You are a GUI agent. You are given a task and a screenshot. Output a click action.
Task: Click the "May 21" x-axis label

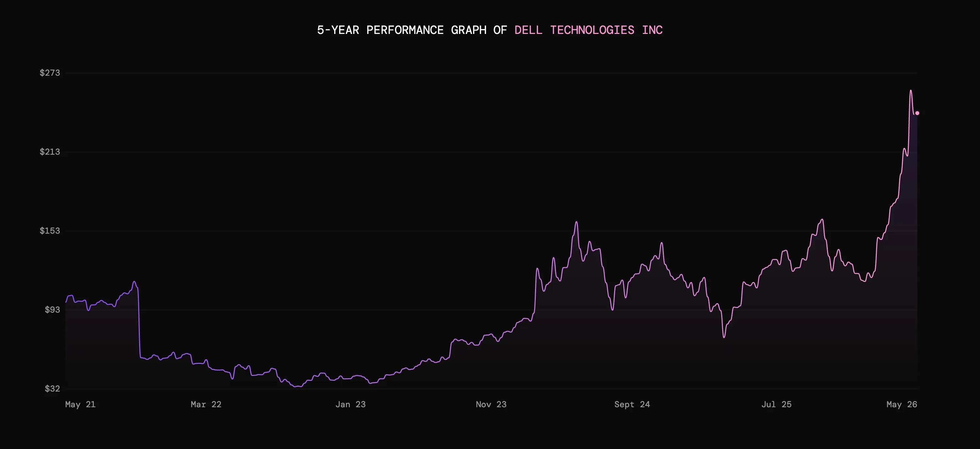(x=80, y=404)
